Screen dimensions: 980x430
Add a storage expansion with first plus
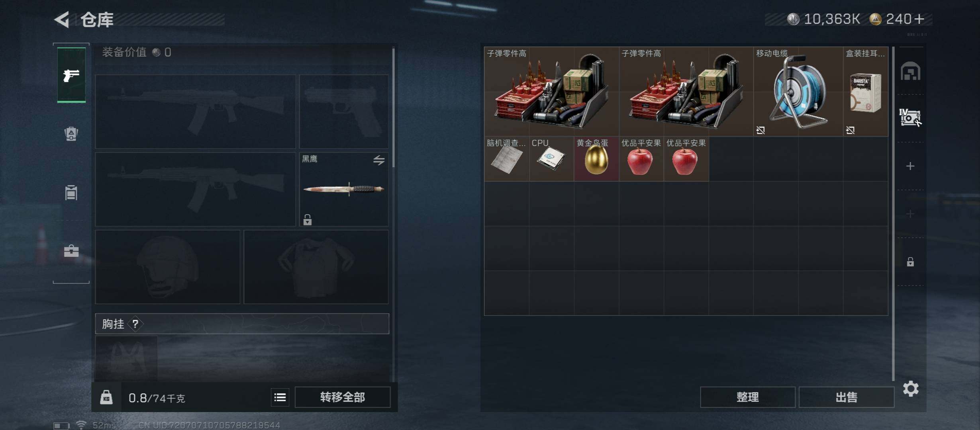coord(910,166)
